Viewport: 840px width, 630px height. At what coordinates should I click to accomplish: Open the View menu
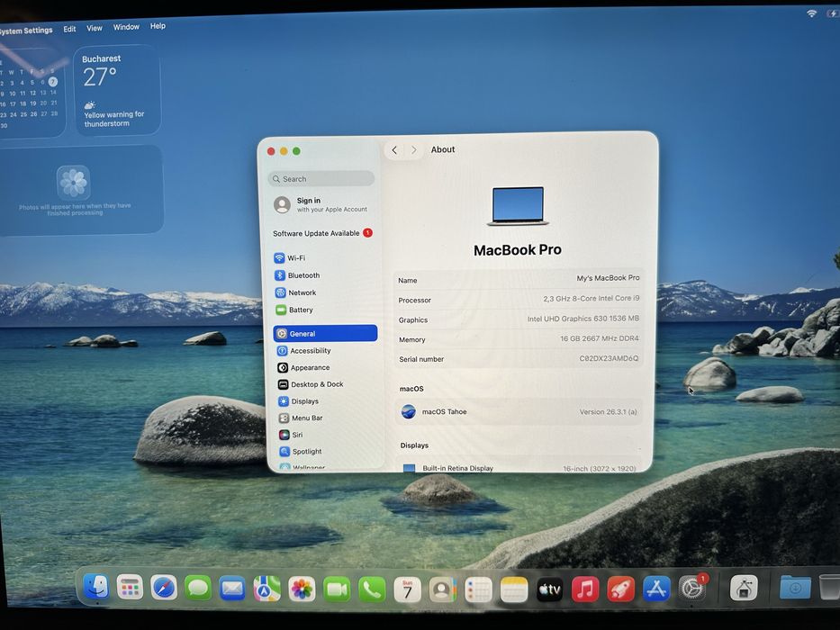point(95,28)
